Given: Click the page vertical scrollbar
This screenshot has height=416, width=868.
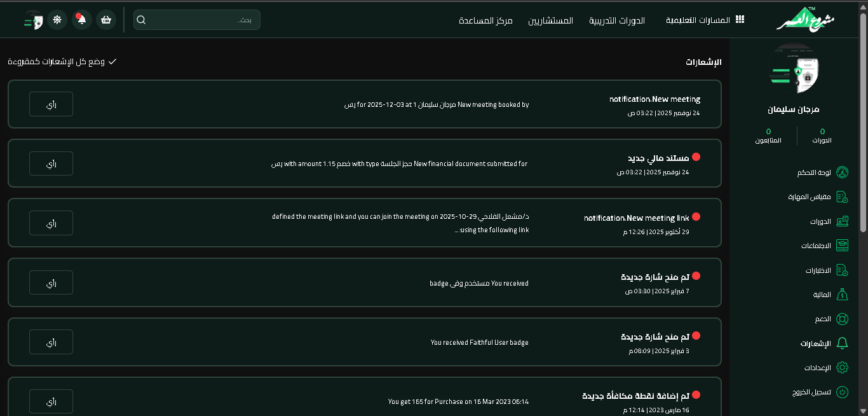Looking at the screenshot, I should point(863,127).
